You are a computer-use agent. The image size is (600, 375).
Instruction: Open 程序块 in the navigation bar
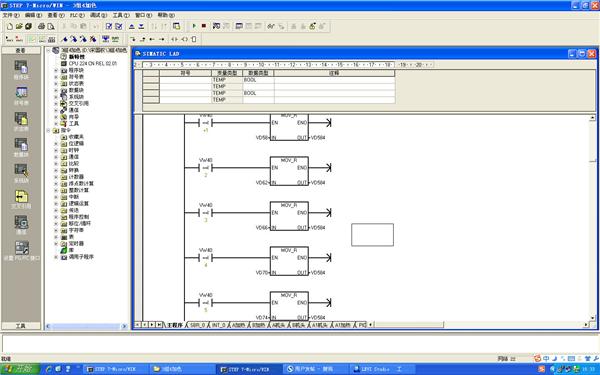coord(21,70)
